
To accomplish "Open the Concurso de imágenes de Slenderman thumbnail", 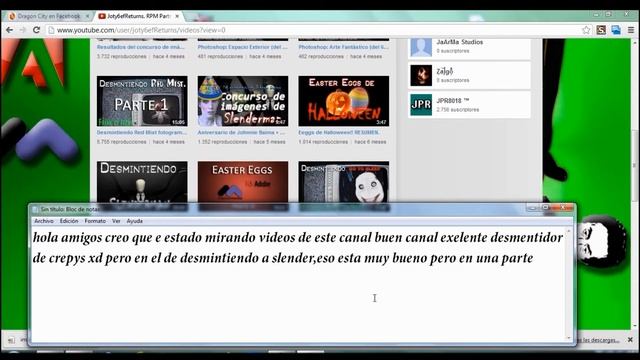I will click(243, 101).
